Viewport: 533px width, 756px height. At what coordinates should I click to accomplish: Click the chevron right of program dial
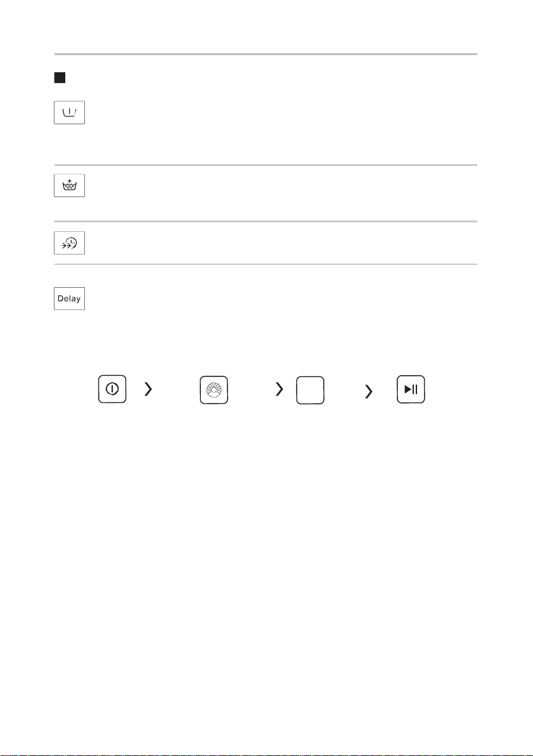pyautogui.click(x=279, y=389)
